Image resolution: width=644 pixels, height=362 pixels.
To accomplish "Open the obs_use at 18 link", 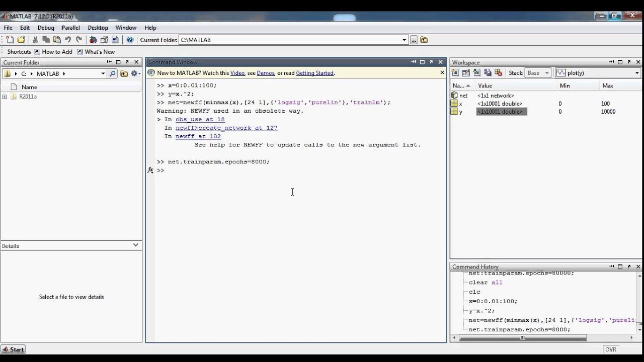I will click(x=200, y=119).
